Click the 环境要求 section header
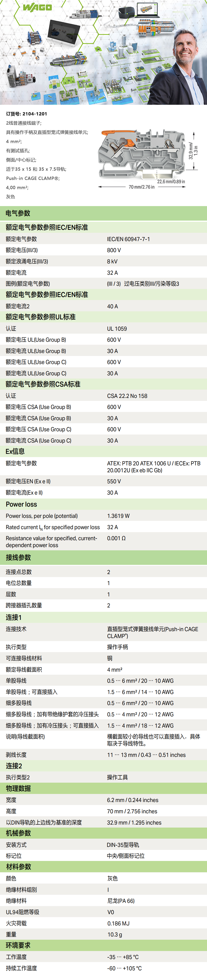 [18, 945]
